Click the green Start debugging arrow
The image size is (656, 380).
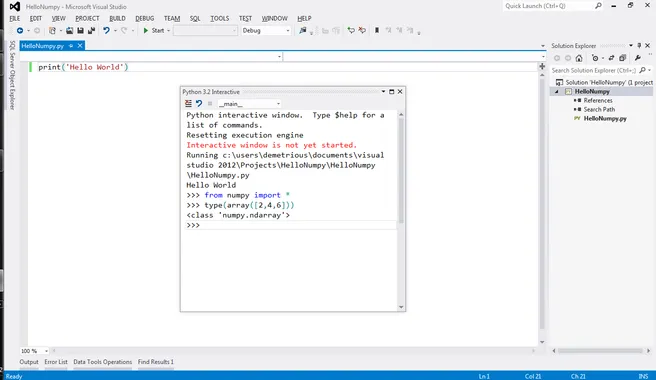pos(146,31)
